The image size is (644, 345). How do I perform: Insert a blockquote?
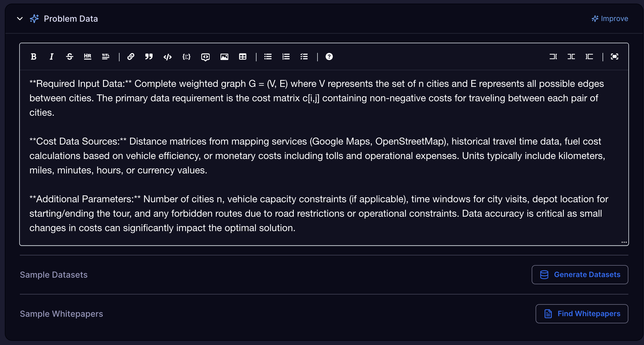pos(149,56)
